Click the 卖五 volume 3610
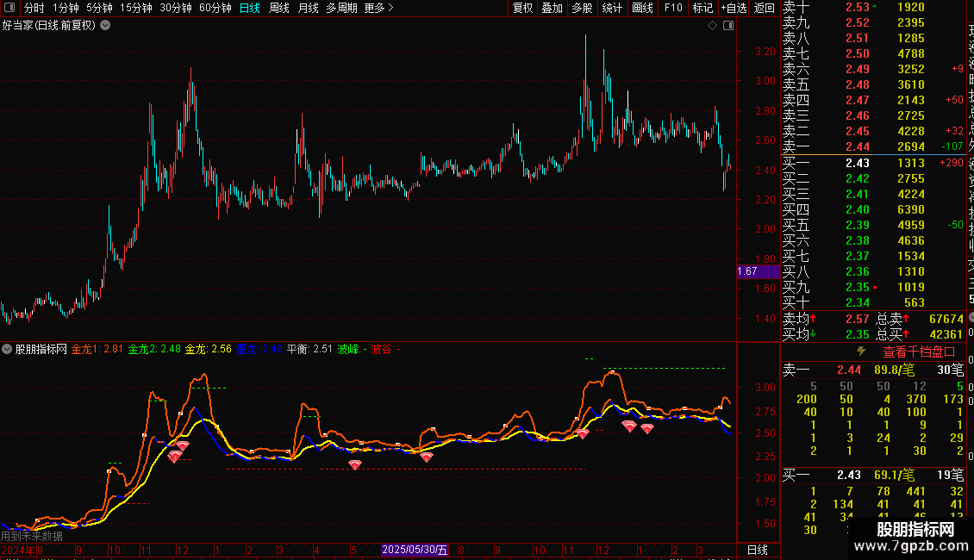Viewport: 974px width, 560px height. point(911,84)
